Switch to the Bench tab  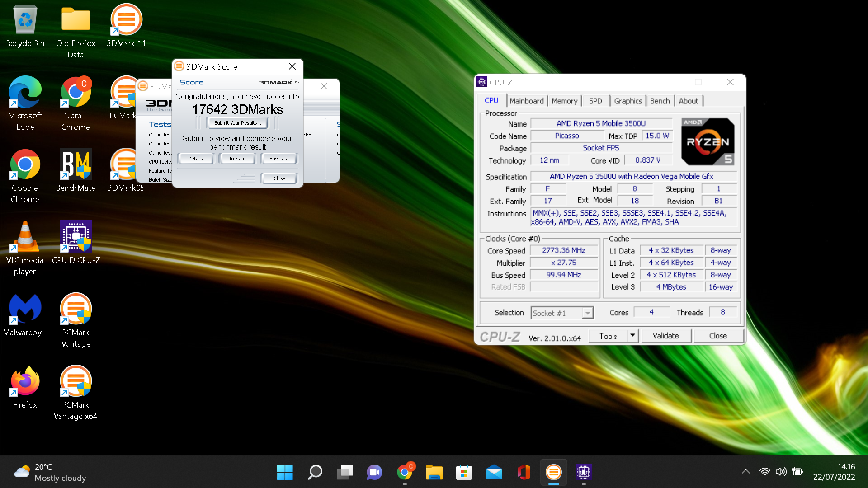click(660, 101)
